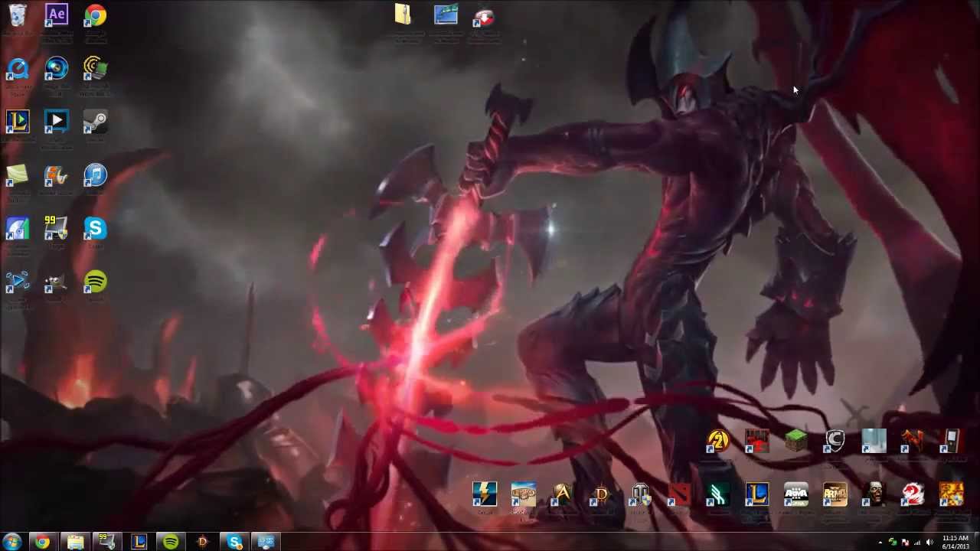Open the blue disc-case desktop shortcut
The width and height of the screenshot is (980, 551).
tap(17, 229)
